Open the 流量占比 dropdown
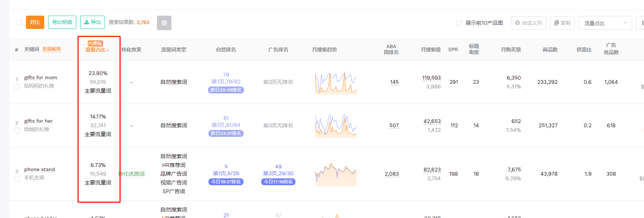This screenshot has height=218, width=644. [x=605, y=23]
